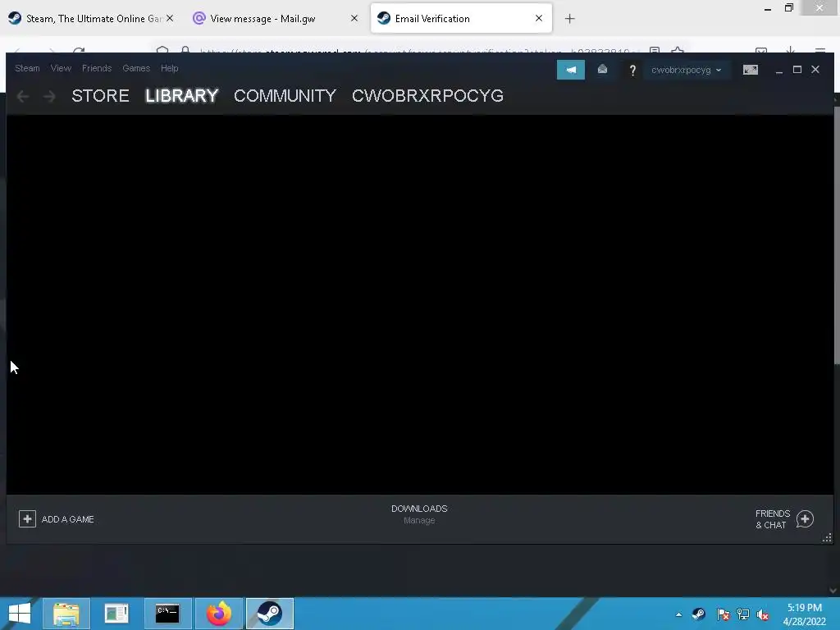Maximize the Steam client window
Image resolution: width=840 pixels, height=630 pixels.
pos(797,70)
